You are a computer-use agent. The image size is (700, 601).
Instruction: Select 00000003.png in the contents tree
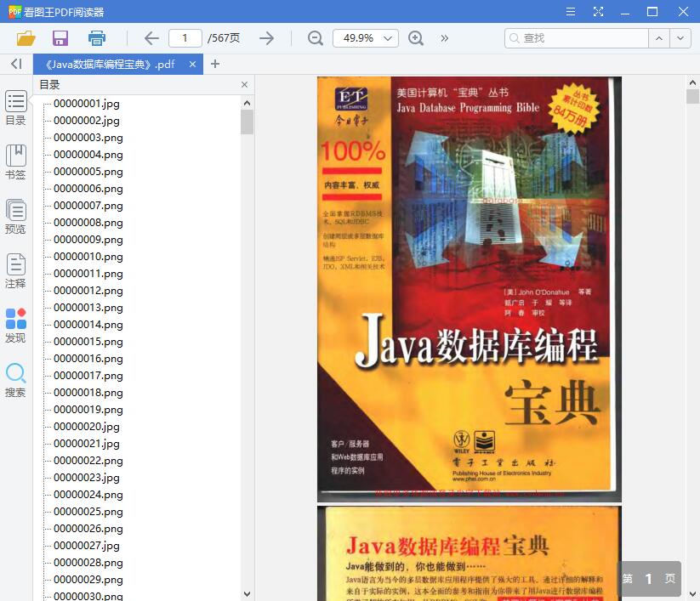click(x=88, y=138)
